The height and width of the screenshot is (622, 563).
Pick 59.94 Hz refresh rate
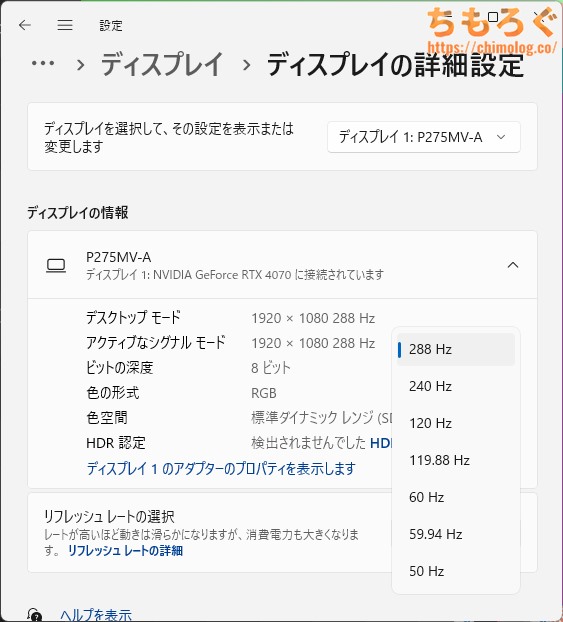pos(456,534)
